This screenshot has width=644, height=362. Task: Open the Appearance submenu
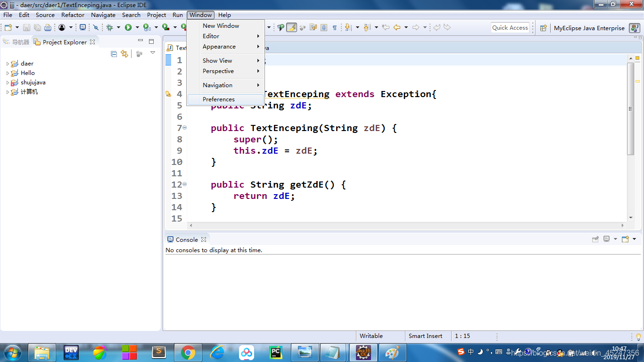point(225,47)
